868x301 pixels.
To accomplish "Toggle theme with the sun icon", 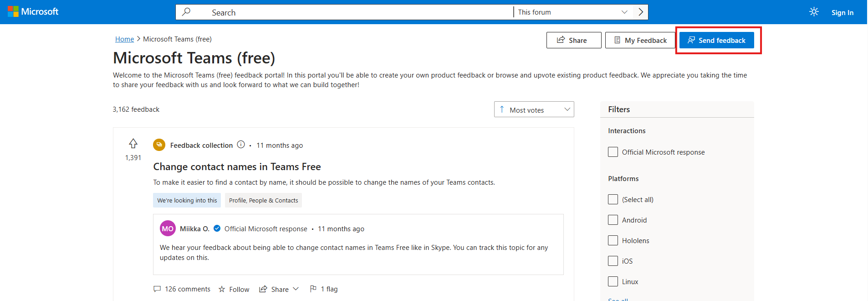I will [814, 12].
